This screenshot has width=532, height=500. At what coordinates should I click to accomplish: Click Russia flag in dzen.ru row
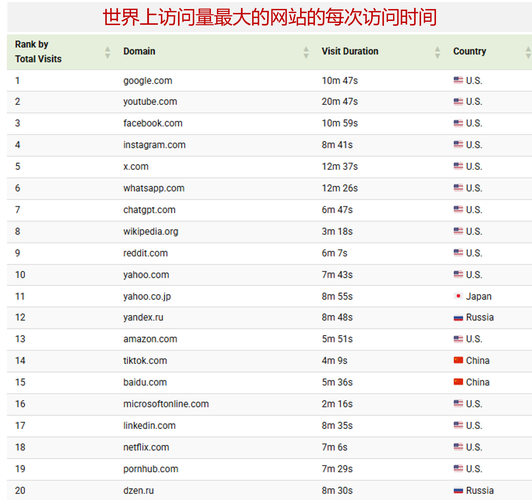click(458, 491)
